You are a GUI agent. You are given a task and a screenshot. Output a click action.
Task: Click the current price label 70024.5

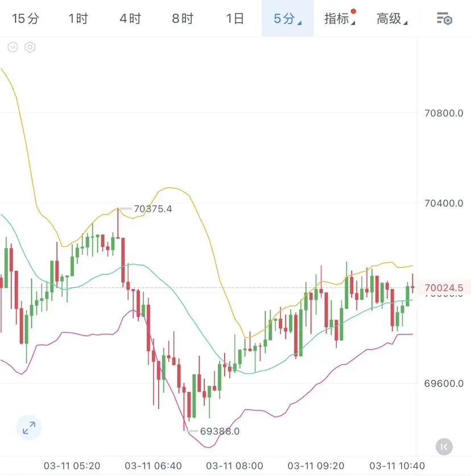tap(444, 288)
